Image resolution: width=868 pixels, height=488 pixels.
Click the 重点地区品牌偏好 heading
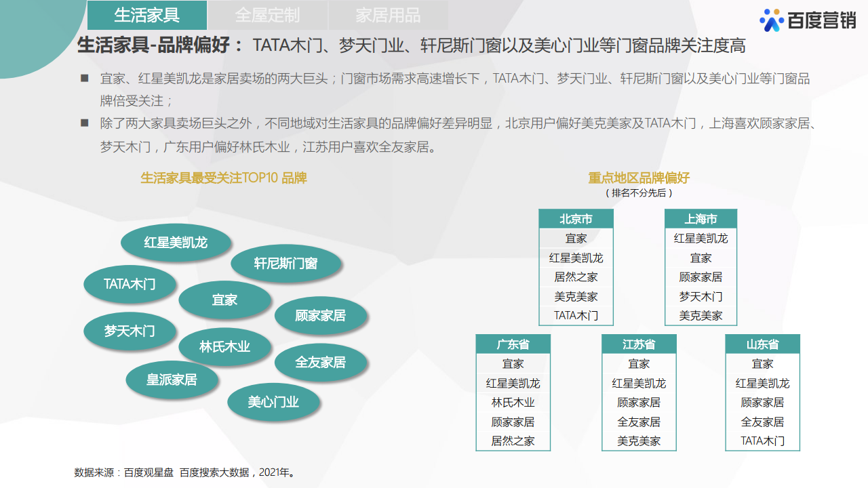click(639, 178)
